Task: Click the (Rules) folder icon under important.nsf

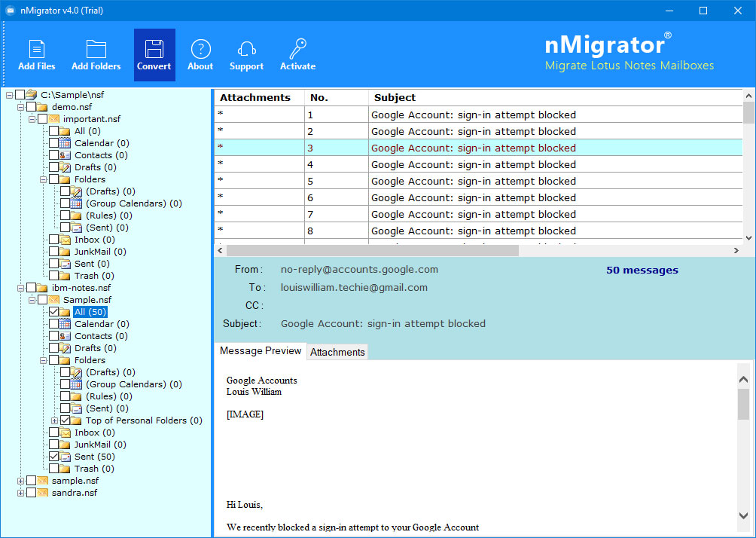Action: pos(76,216)
